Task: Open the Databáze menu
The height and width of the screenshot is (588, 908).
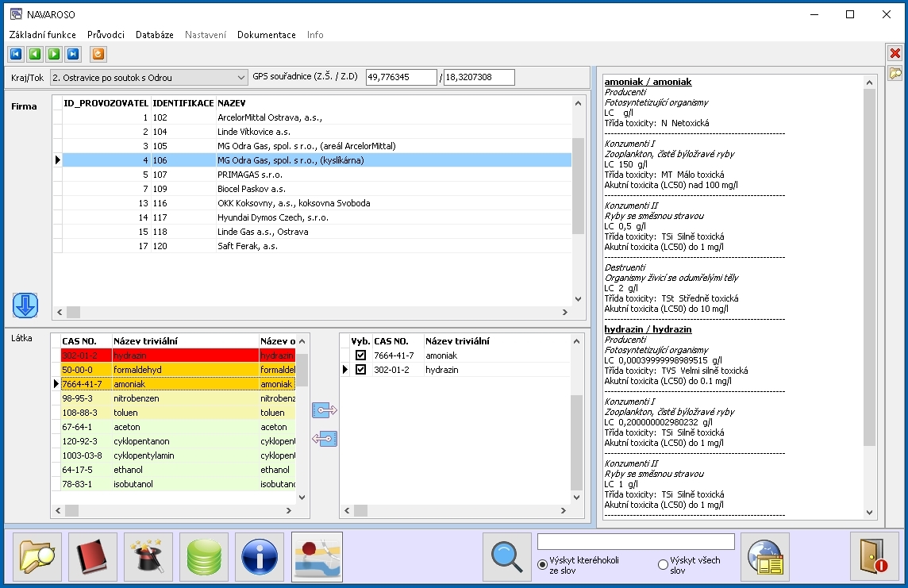Action: pyautogui.click(x=154, y=35)
